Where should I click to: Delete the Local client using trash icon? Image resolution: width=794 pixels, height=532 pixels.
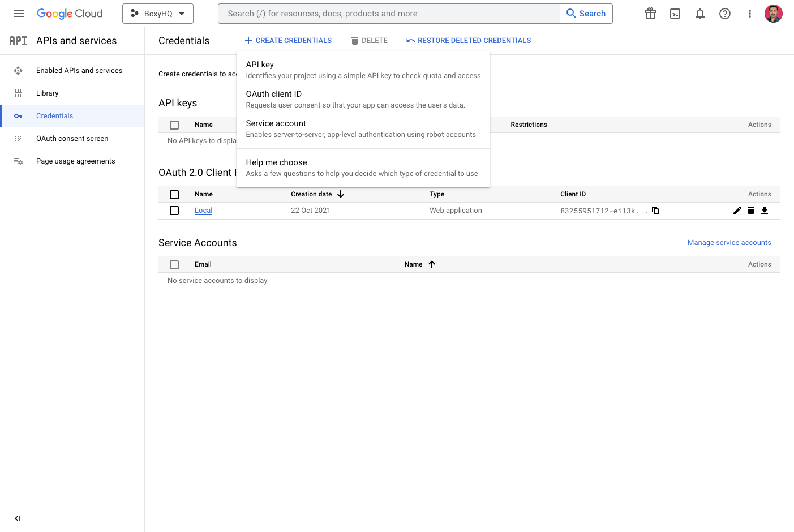pos(750,210)
